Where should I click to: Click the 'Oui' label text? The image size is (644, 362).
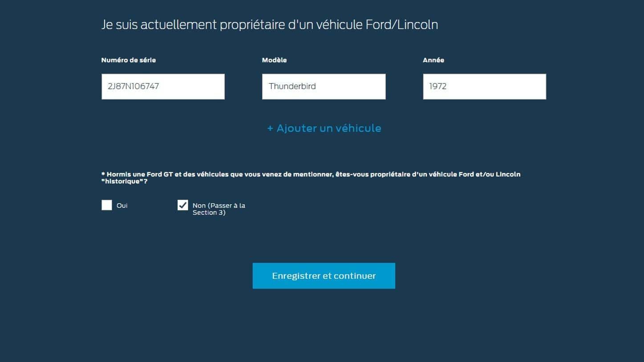[122, 205]
